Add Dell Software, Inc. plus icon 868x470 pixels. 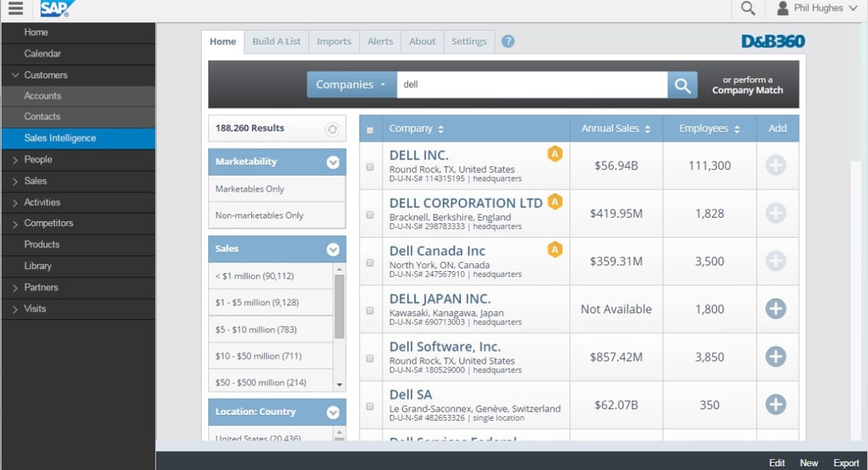(x=775, y=356)
